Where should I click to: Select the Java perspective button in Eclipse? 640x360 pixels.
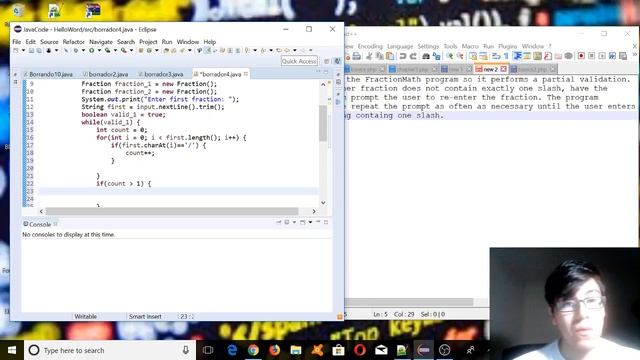337,61
